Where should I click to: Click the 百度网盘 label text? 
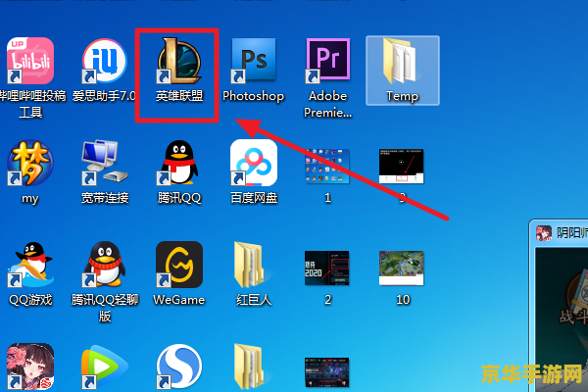tap(254, 198)
